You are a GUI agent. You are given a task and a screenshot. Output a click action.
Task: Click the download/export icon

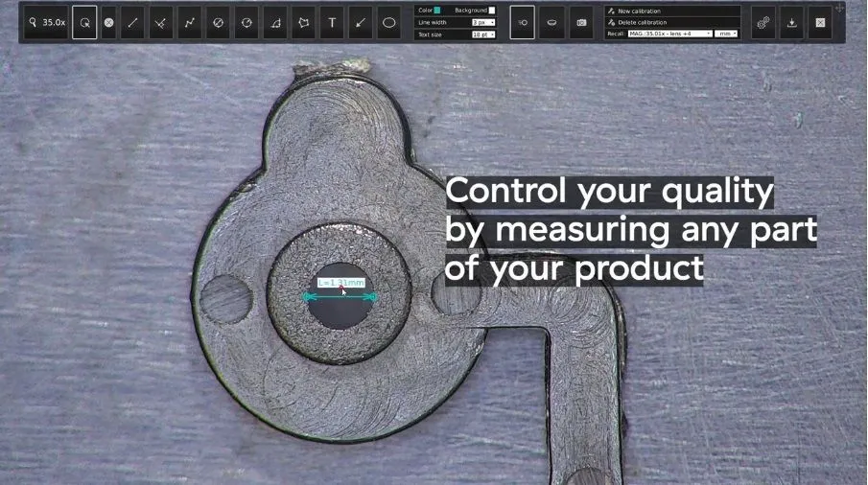(792, 22)
